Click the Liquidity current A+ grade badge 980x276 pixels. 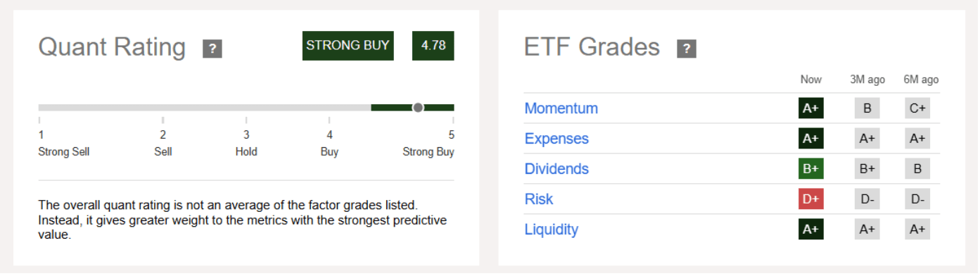(x=811, y=230)
